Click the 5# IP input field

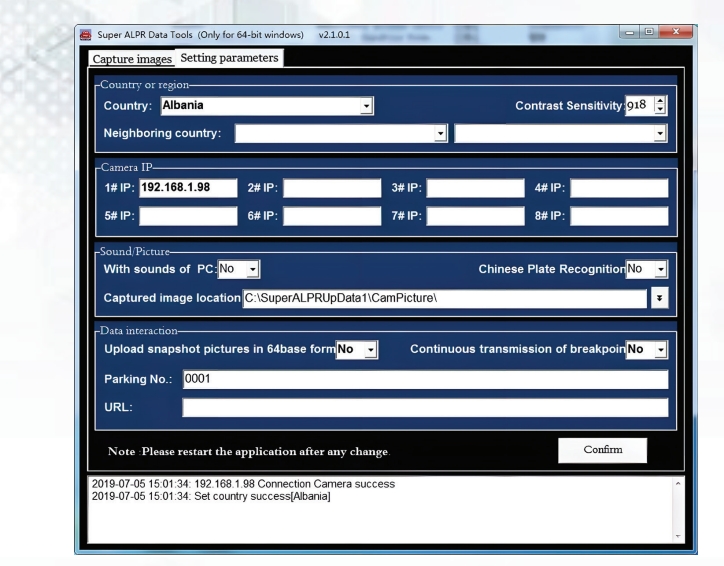click(188, 216)
